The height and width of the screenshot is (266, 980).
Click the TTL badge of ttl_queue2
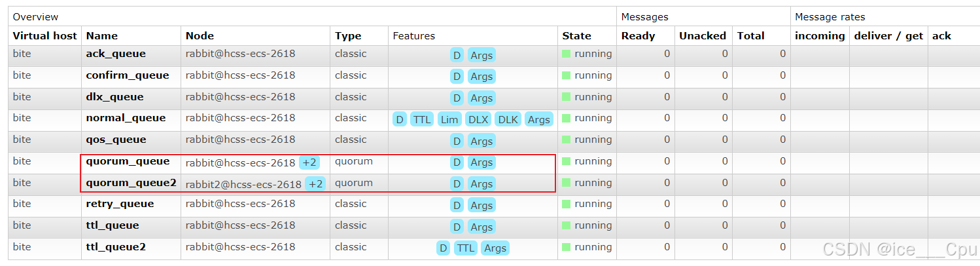pyautogui.click(x=466, y=248)
